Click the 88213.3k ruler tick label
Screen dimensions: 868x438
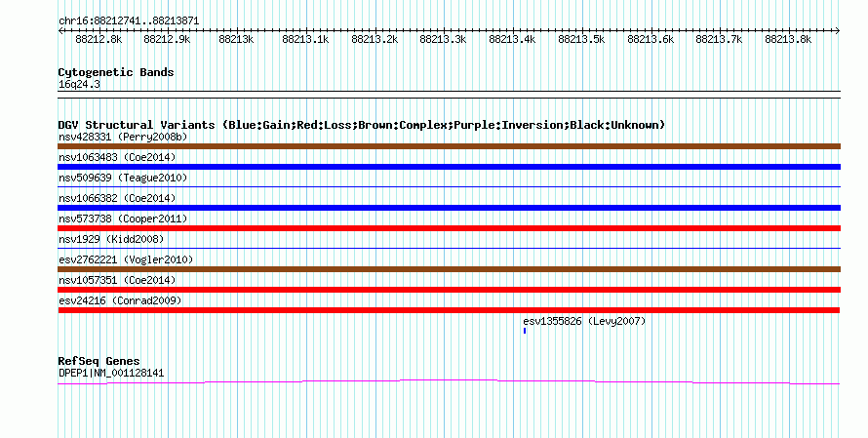coord(443,39)
